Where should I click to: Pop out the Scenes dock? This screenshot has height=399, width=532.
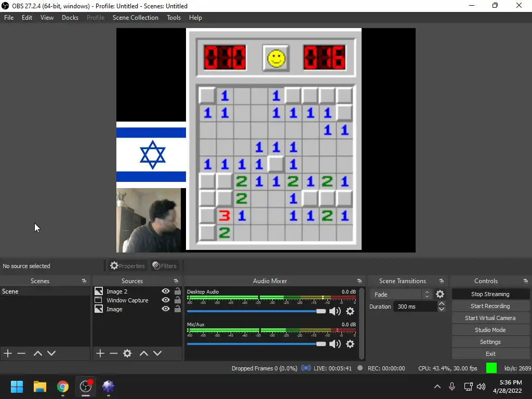tap(84, 281)
